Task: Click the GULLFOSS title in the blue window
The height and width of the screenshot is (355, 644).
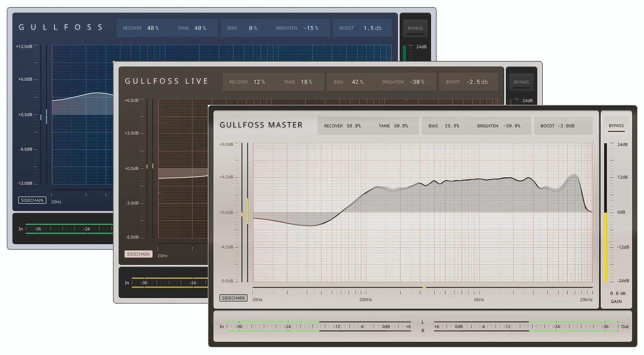Action: [61, 27]
